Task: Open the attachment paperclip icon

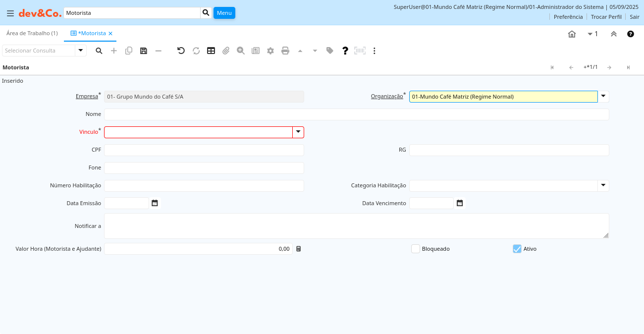Action: click(226, 51)
